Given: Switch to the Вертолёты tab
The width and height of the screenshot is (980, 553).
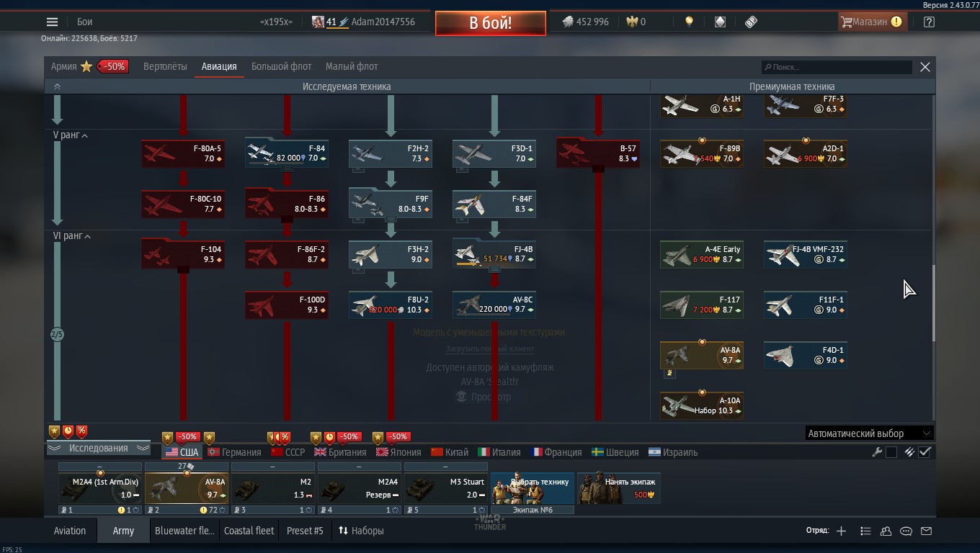Looking at the screenshot, I should click(x=165, y=66).
